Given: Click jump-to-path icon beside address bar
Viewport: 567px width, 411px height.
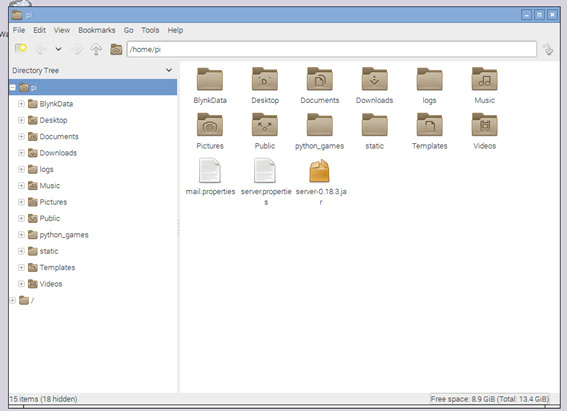Looking at the screenshot, I should [548, 49].
